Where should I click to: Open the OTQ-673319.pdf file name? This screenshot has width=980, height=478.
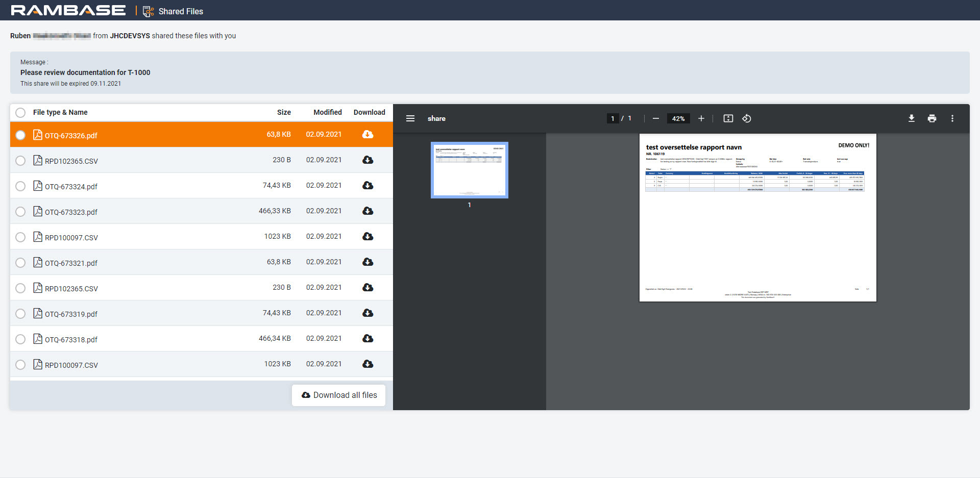(71, 314)
